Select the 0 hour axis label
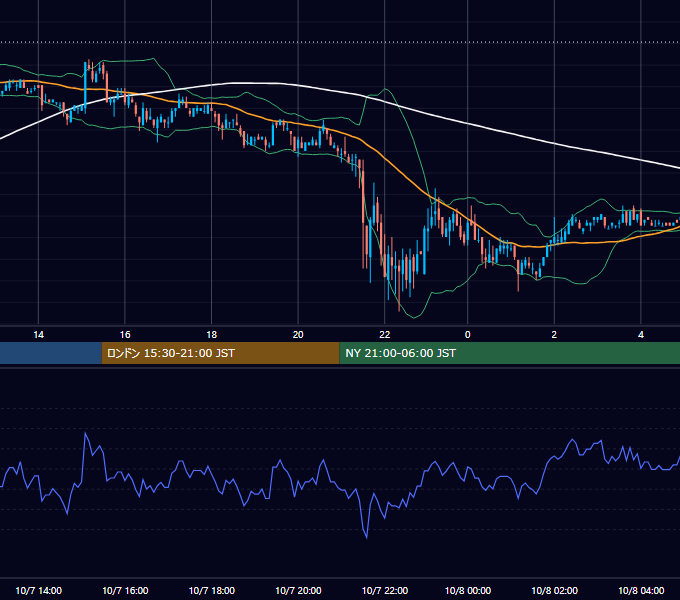Screen dimensions: 680x600 click(x=468, y=335)
